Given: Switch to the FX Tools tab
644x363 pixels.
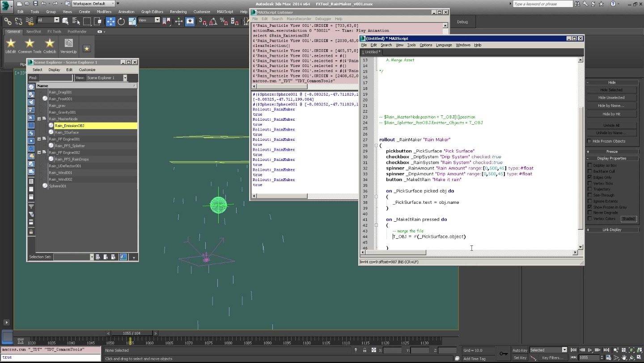Looking at the screenshot, I should (54, 32).
